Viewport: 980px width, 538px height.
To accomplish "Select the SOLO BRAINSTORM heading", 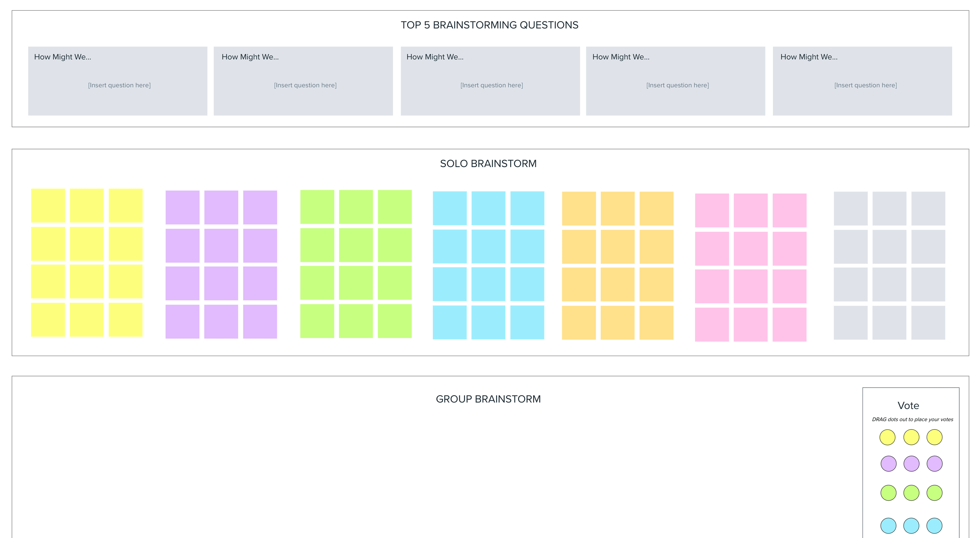I will (x=488, y=164).
